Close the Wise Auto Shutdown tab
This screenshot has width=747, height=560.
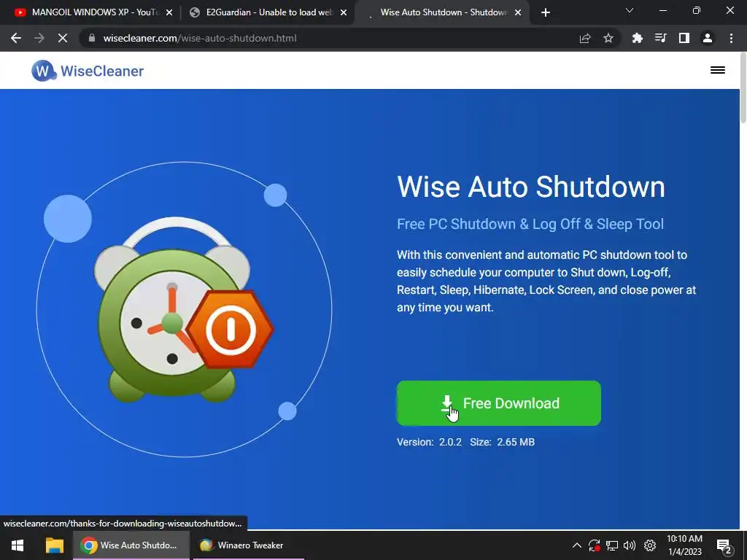point(518,12)
